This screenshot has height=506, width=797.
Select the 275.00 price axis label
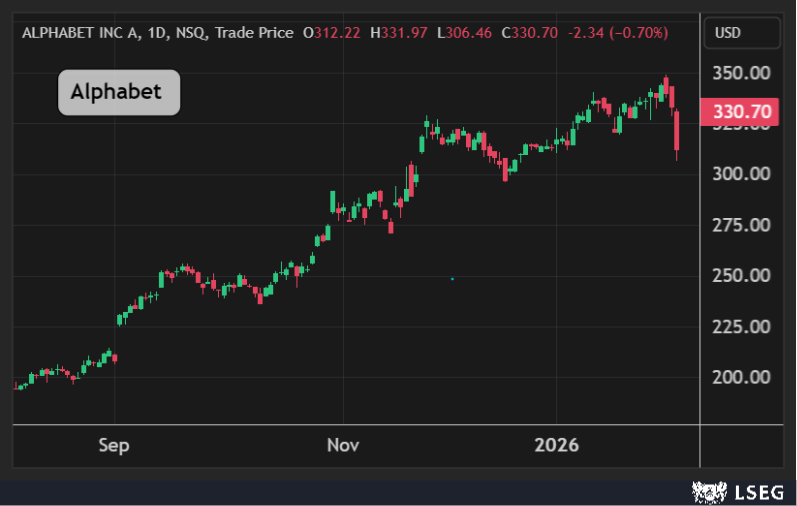pos(741,225)
